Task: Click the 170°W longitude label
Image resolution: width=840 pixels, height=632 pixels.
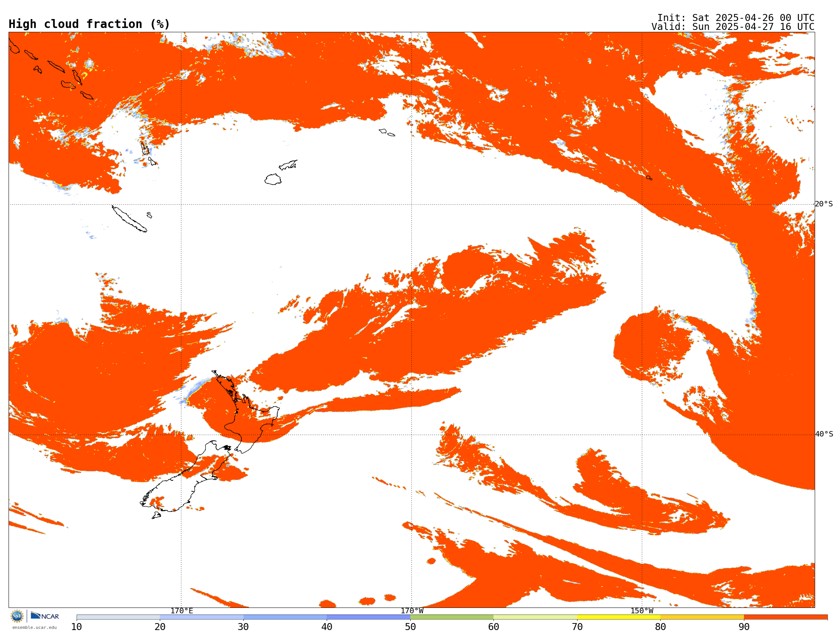Action: [412, 611]
